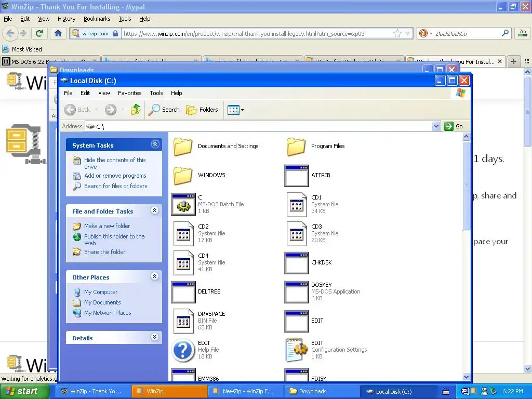The width and height of the screenshot is (532, 399).
Task: Open a new browser tab with plus
Action: pos(514,61)
